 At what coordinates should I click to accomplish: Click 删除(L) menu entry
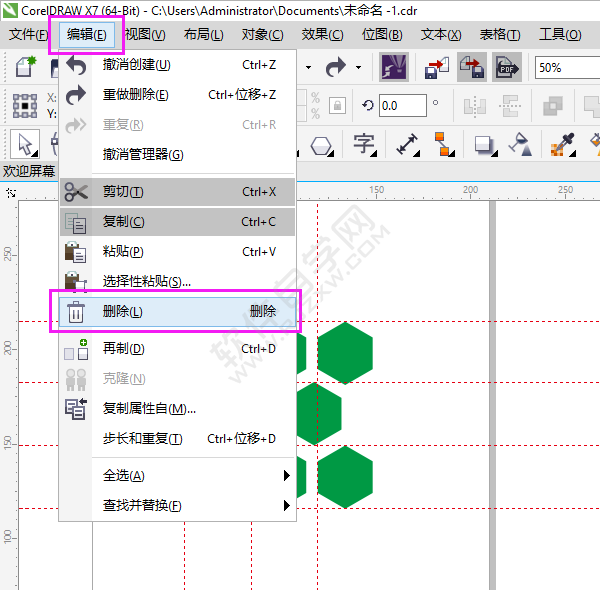coord(177,311)
